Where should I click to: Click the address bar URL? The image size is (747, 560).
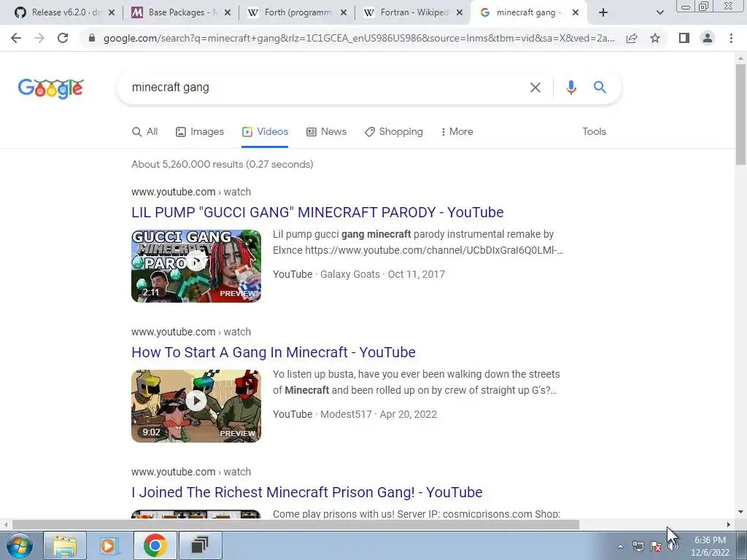coord(359,38)
